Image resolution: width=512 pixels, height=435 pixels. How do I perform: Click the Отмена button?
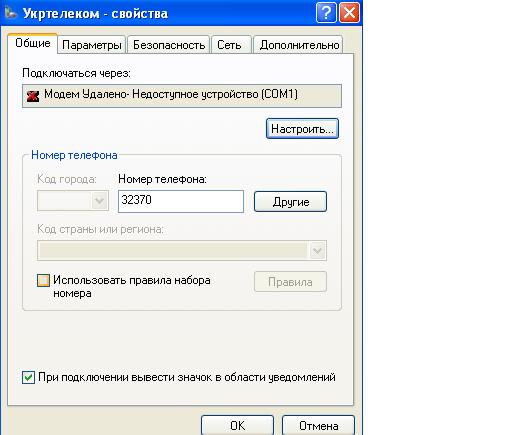pos(318,425)
